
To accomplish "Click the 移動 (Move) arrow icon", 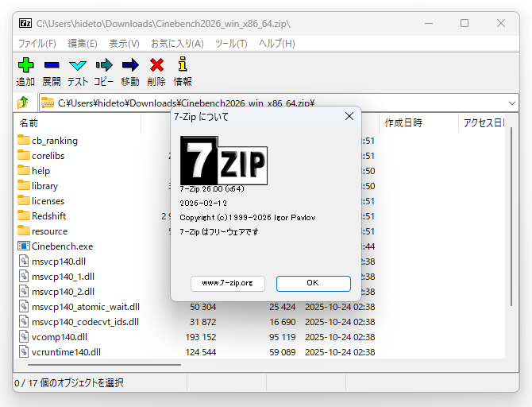I will tap(130, 65).
